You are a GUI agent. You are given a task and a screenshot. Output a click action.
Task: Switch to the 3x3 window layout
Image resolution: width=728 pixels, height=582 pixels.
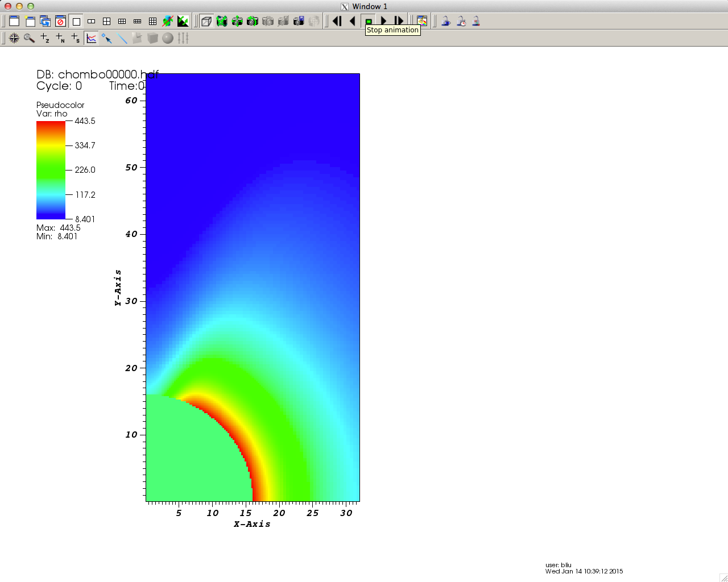[x=152, y=21]
